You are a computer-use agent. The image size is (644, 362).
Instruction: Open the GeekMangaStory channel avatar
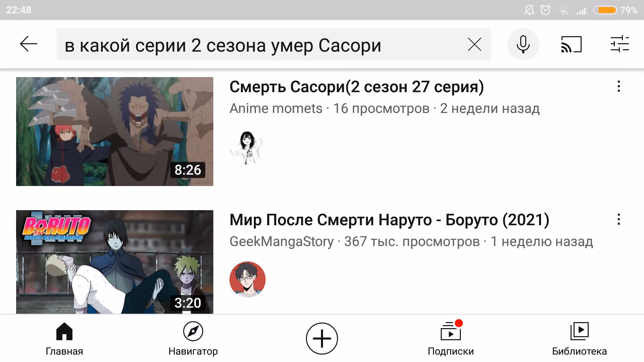248,280
